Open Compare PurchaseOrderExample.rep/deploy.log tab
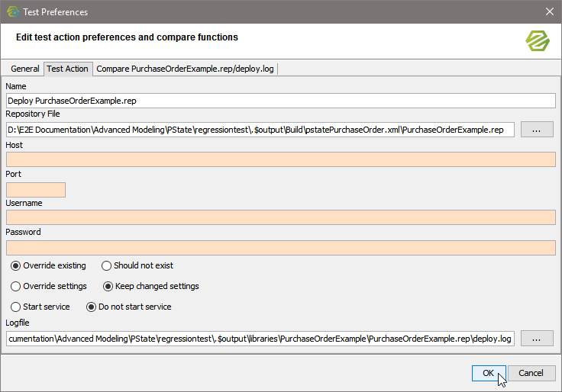This screenshot has height=392, width=562. 185,69
